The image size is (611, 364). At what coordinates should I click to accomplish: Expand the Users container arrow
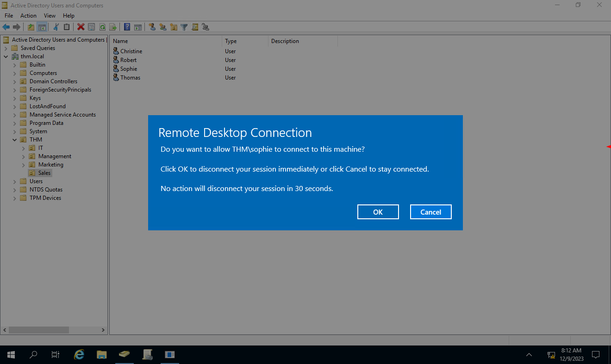pos(14,181)
